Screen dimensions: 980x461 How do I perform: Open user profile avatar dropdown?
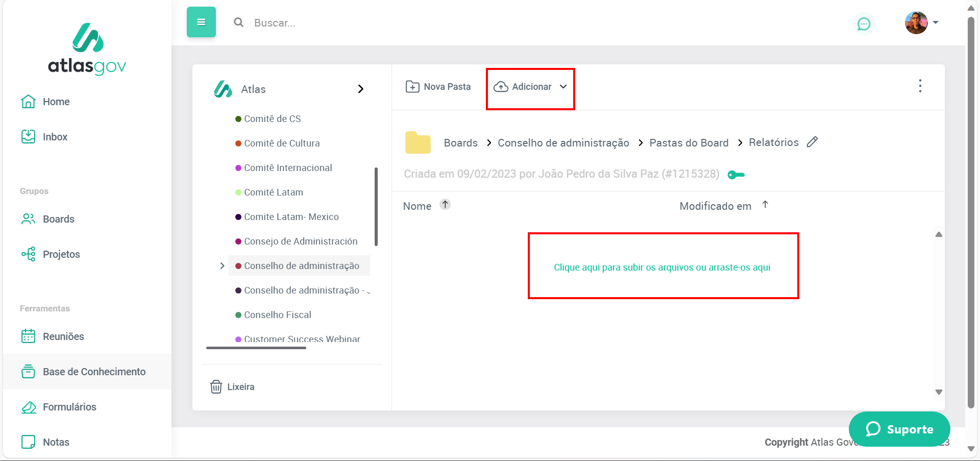(x=921, y=23)
